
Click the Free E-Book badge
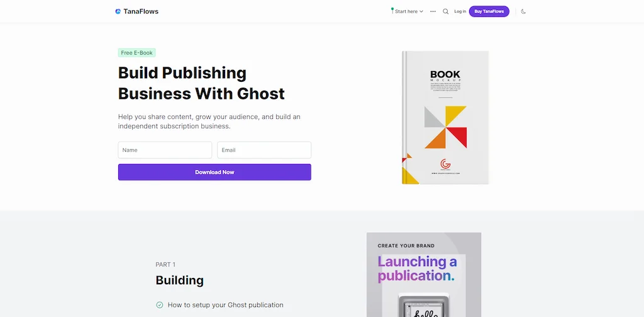[136, 53]
